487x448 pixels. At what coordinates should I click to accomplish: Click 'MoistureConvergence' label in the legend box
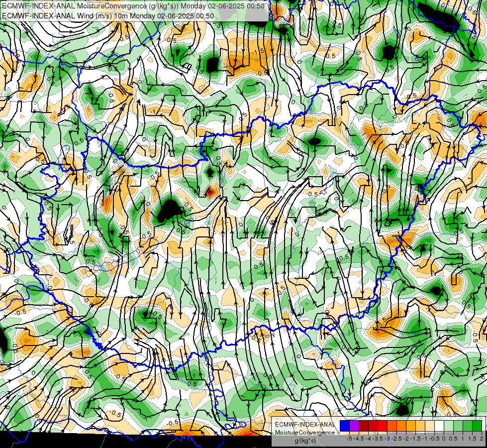tap(305, 433)
